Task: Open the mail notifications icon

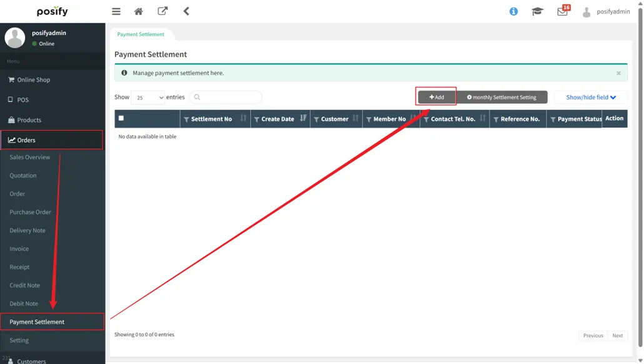Action: click(x=562, y=11)
